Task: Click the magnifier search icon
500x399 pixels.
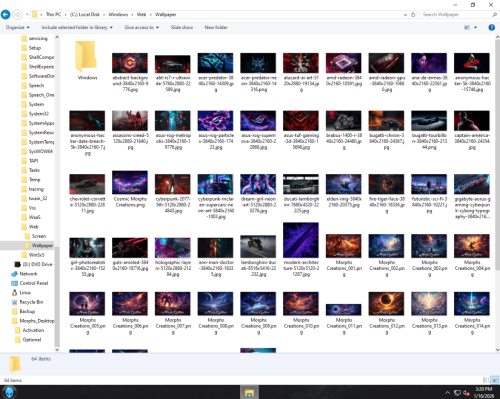Action: coord(494,15)
